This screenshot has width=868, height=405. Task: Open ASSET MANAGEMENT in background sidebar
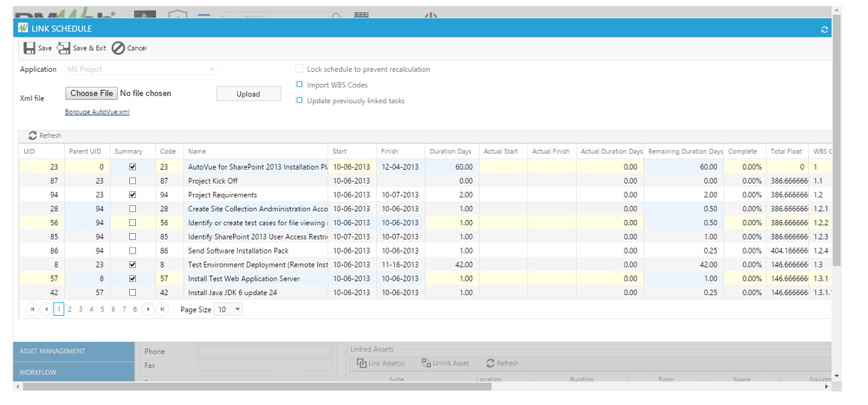(74, 351)
